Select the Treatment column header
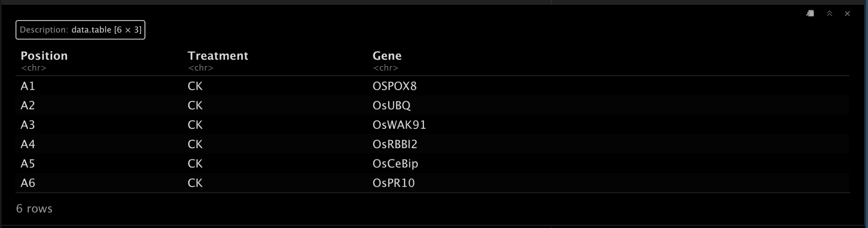Image resolution: width=868 pixels, height=228 pixels. [x=218, y=55]
